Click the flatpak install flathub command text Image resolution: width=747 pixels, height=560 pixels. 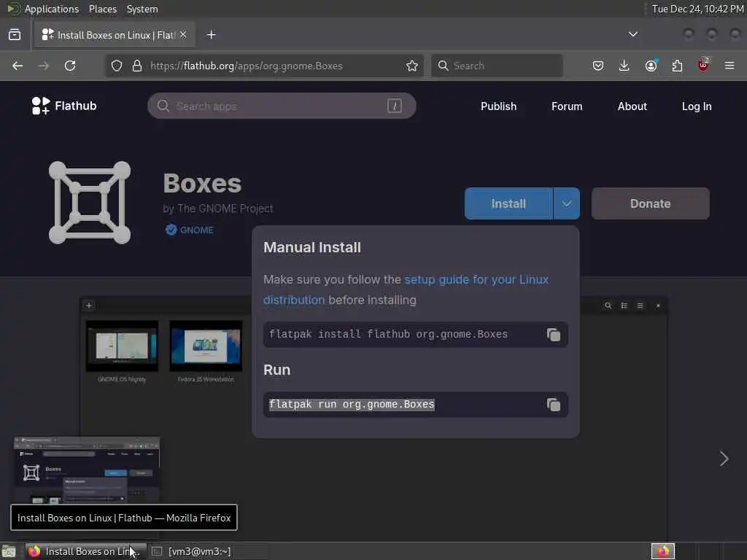388,334
